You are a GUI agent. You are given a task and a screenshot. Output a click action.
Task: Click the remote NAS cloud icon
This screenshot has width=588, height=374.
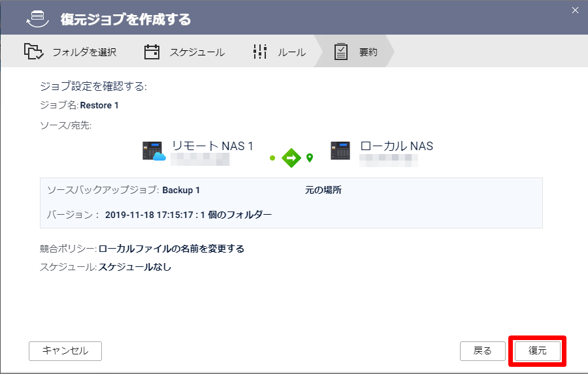[154, 151]
